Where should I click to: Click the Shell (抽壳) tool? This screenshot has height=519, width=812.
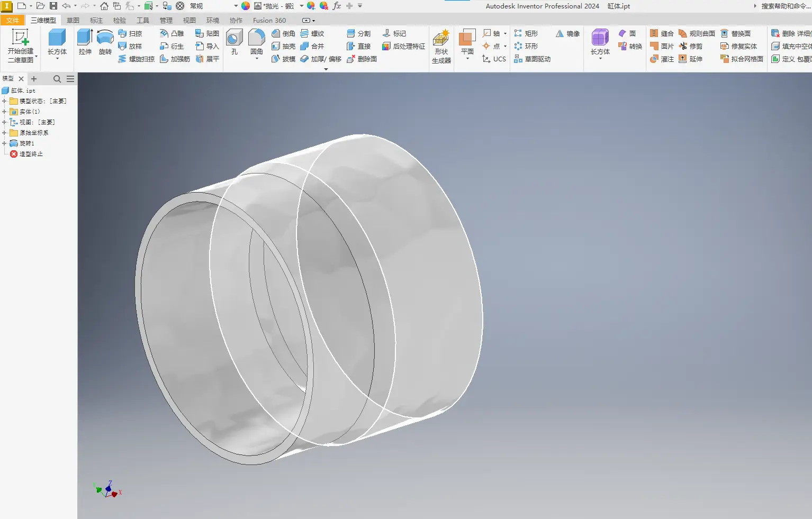283,46
